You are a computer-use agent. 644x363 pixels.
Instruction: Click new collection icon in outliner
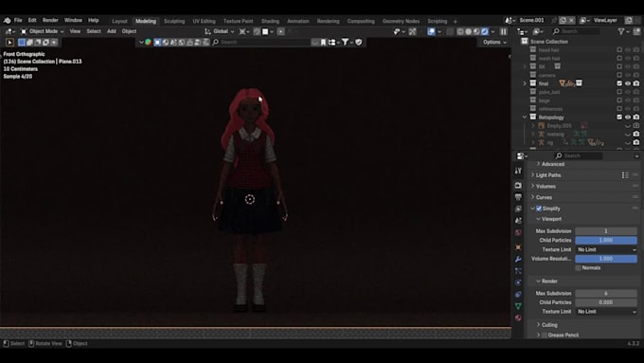coord(636,31)
